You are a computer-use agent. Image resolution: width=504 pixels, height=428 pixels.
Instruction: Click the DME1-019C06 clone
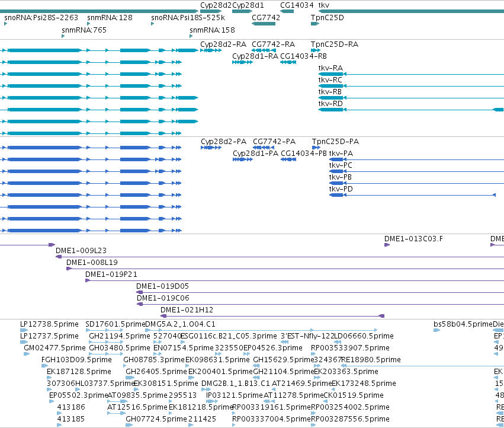[x=163, y=298]
